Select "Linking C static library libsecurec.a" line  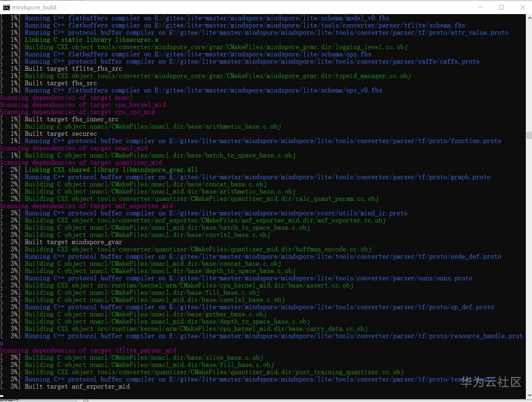pos(79,40)
